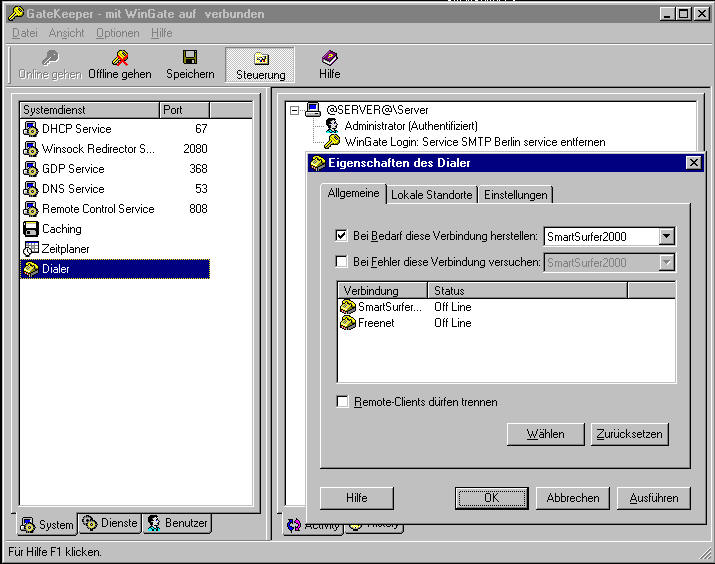Check Remote-Clients dürfen trennen option

pos(342,402)
